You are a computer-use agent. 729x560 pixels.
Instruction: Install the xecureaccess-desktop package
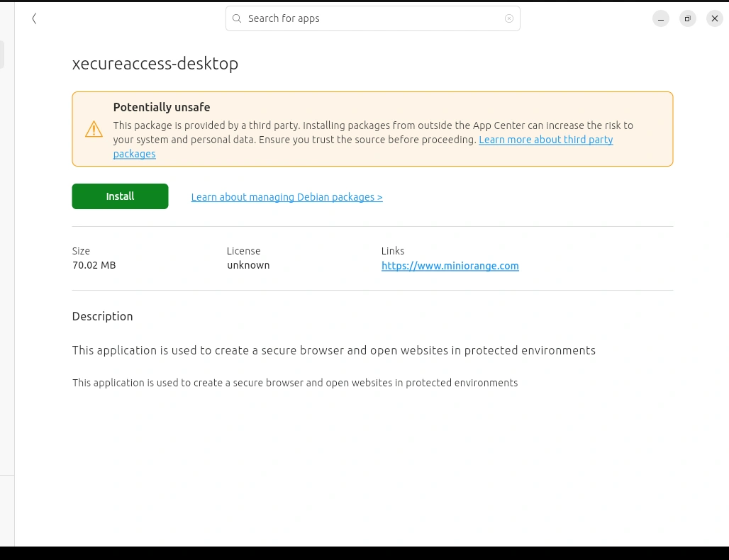(120, 196)
